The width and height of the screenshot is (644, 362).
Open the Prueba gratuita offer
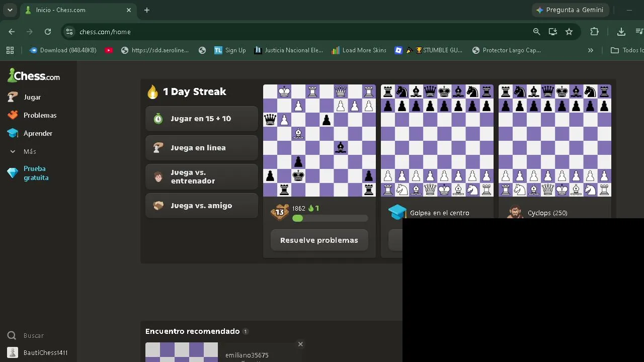tap(35, 173)
